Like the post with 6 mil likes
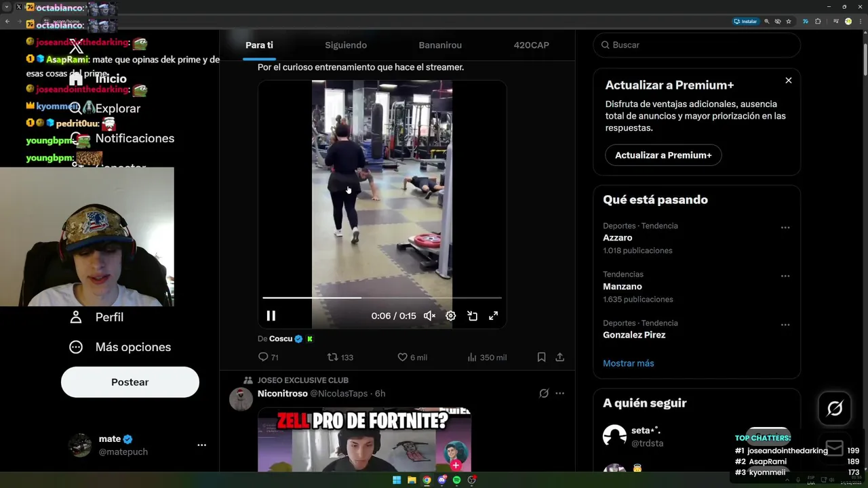This screenshot has width=868, height=488. (x=412, y=357)
